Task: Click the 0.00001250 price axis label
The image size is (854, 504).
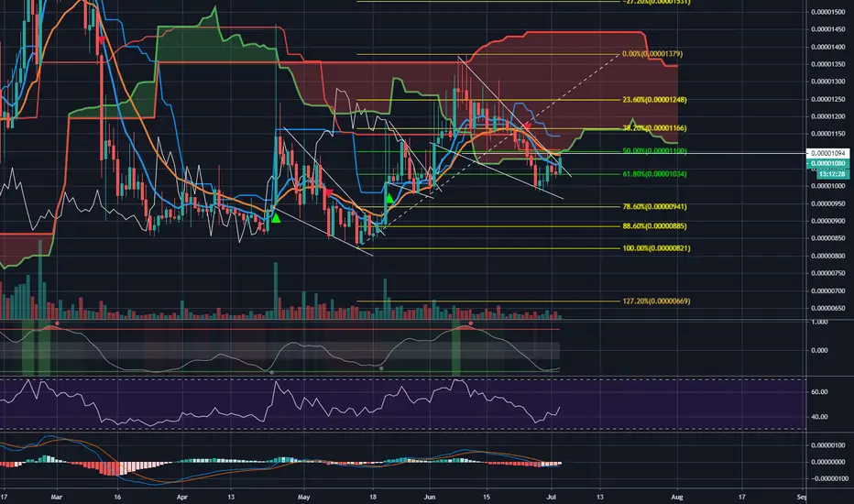Action: pos(827,99)
